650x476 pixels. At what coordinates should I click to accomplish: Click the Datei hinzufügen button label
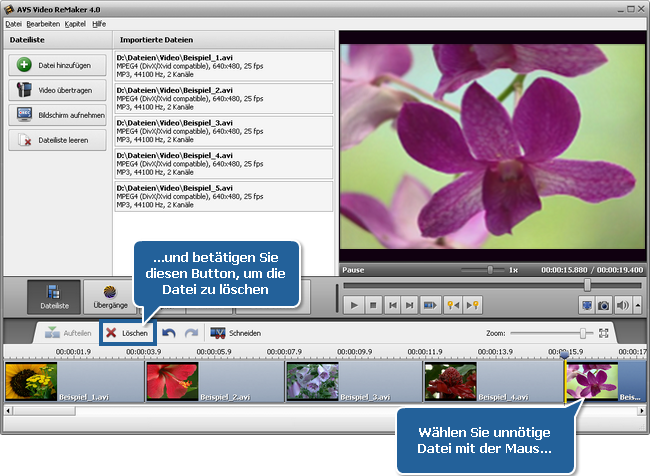click(65, 65)
